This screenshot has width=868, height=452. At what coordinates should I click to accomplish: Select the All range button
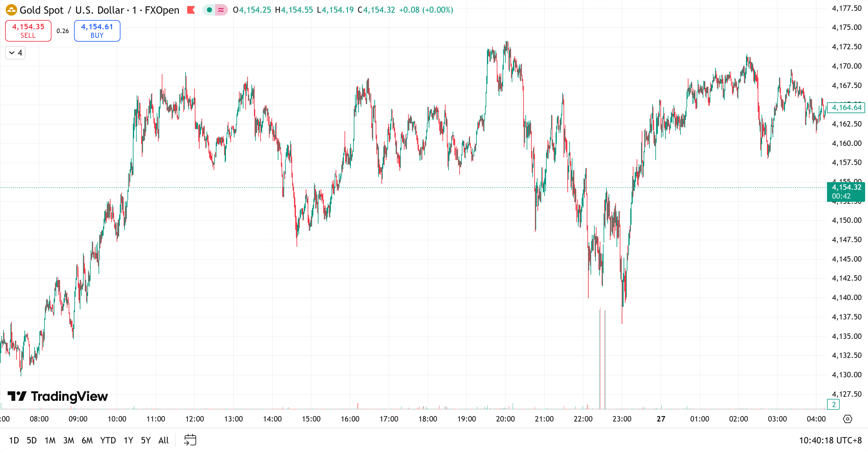click(163, 440)
